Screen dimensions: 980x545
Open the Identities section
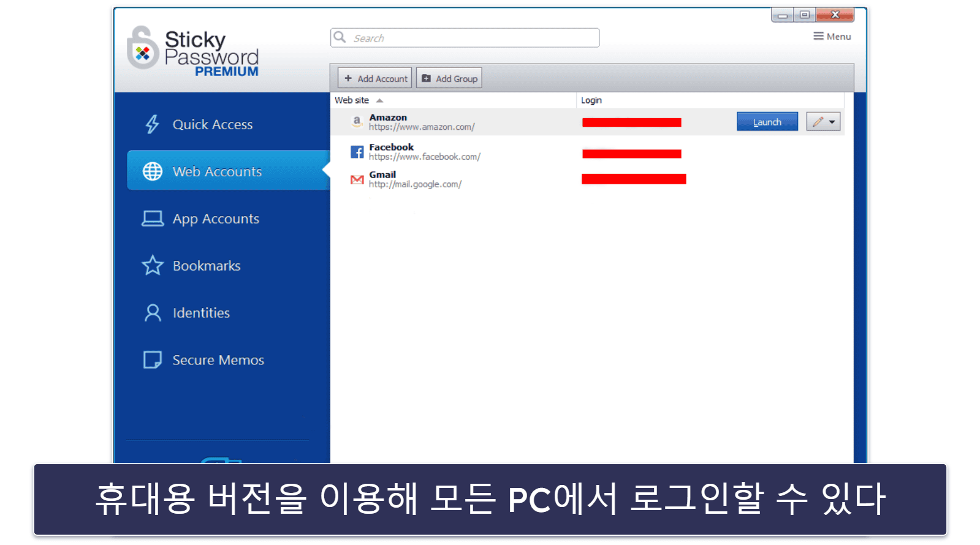[201, 313]
